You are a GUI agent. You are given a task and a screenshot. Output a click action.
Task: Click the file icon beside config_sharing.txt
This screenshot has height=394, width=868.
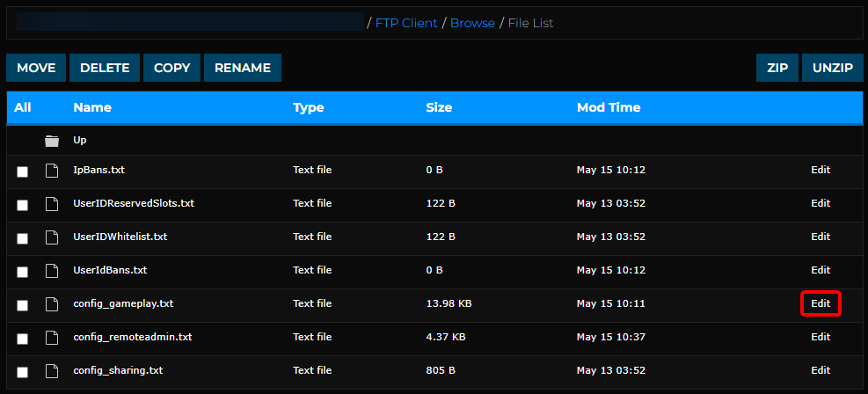(52, 371)
